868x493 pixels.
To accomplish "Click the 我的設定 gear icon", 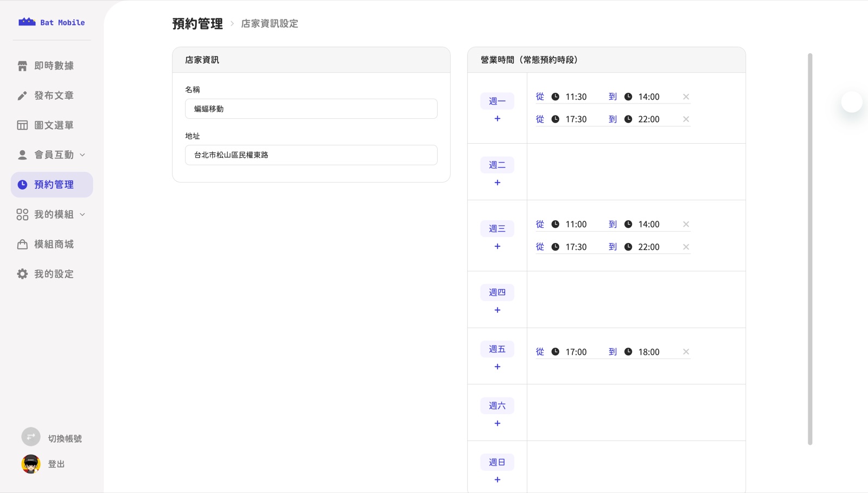I will [x=22, y=274].
